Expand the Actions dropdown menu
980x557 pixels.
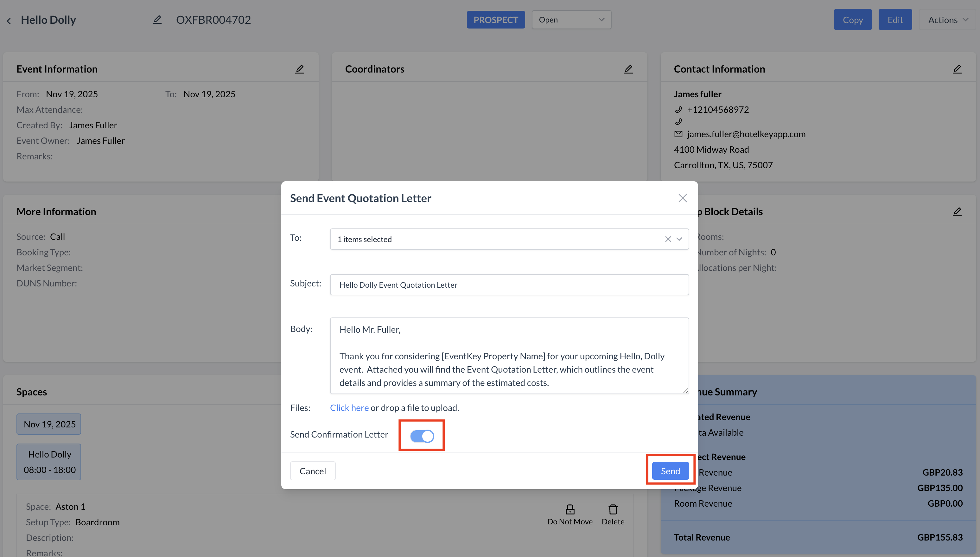pyautogui.click(x=947, y=20)
